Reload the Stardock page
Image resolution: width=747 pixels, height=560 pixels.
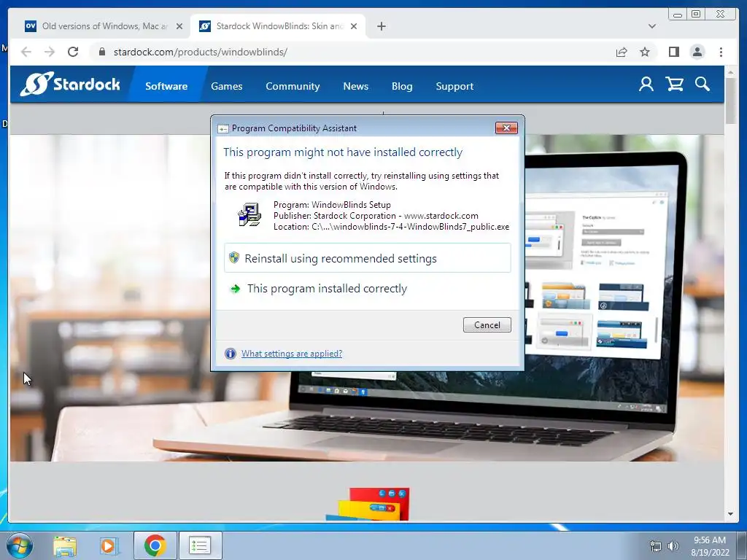[73, 52]
